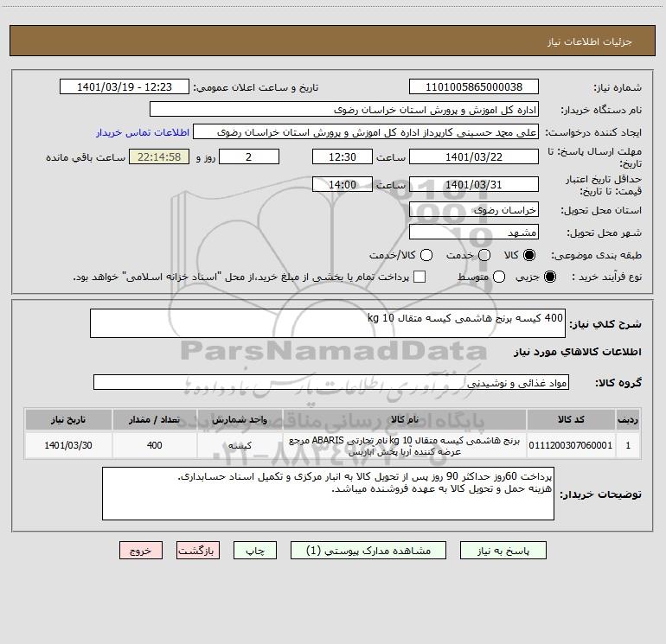Click the reply deadline date 1401/03/22 field
Screen dimensions: 666x644
pos(474,156)
